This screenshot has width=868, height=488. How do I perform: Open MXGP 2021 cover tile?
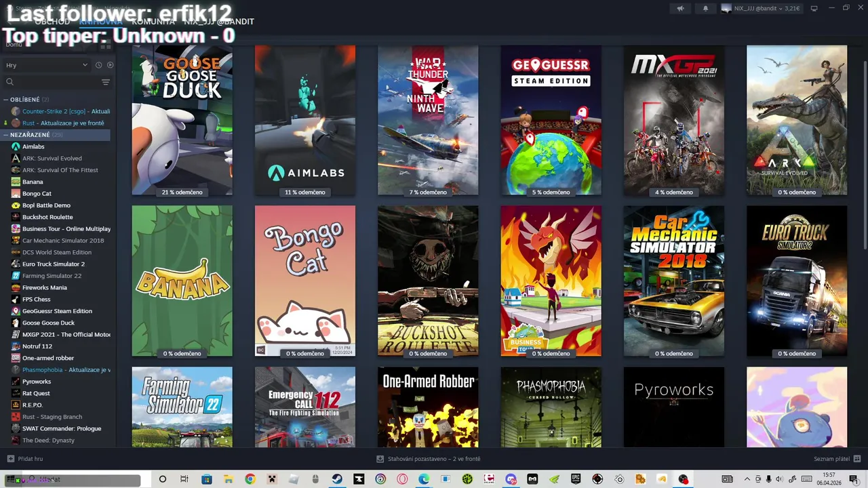[x=674, y=120]
